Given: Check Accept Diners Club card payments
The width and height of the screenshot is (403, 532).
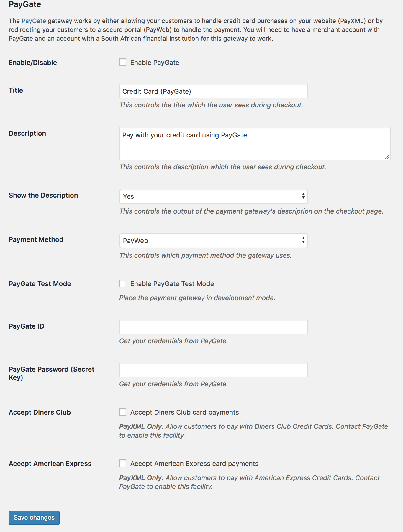Looking at the screenshot, I should 123,412.
